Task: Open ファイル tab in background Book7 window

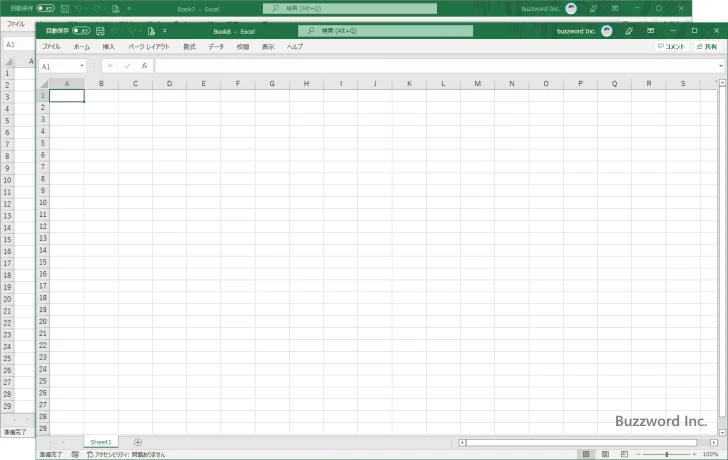Action: point(16,24)
